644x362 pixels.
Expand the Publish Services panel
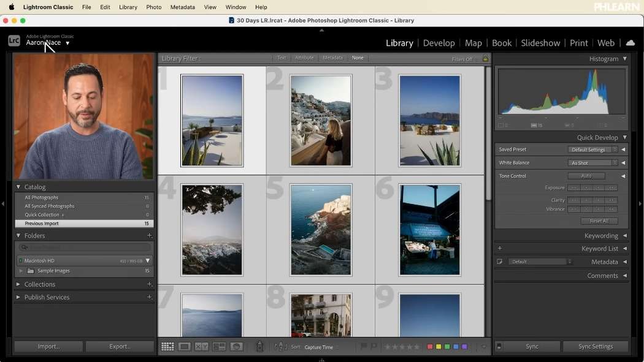coord(18,297)
